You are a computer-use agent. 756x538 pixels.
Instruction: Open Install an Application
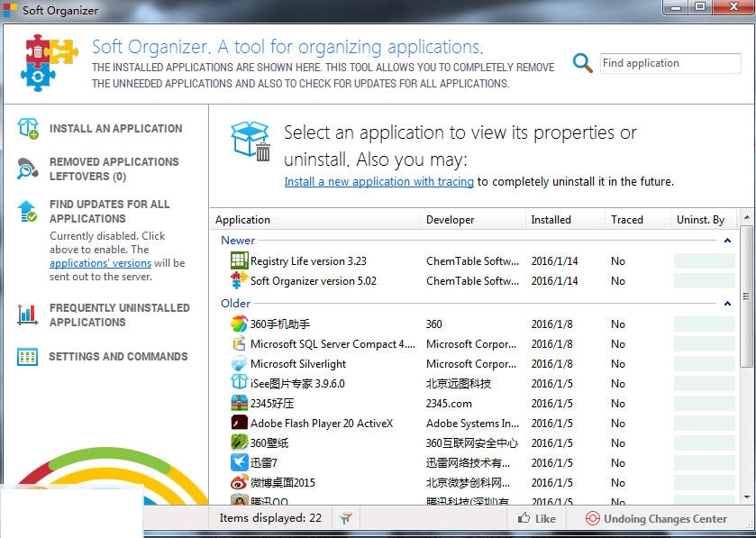[x=115, y=129]
